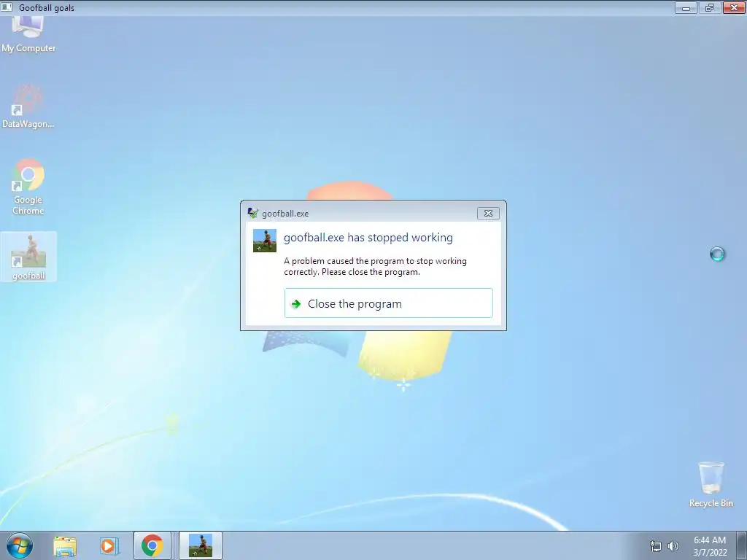Open the volume speaker tray icon
The height and width of the screenshot is (560, 747).
pos(673,546)
